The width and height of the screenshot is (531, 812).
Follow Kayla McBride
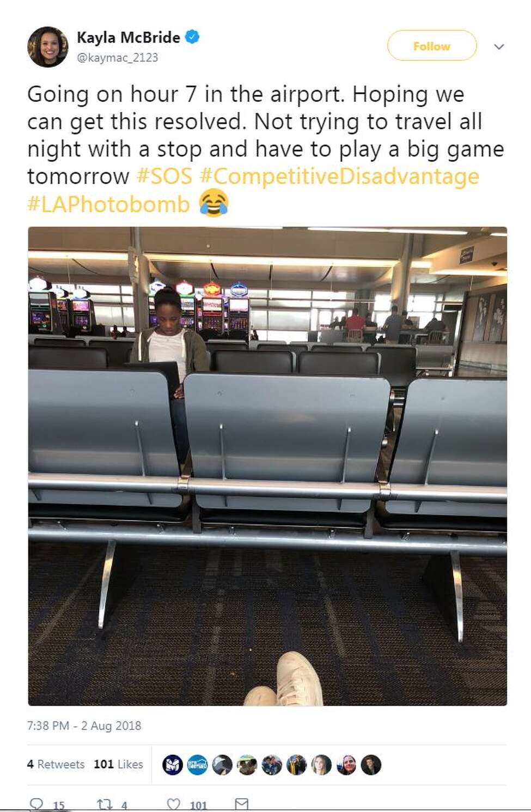point(432,46)
